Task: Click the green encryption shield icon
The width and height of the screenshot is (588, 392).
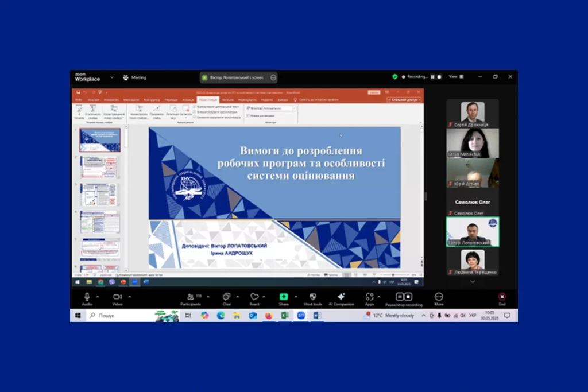Action: coord(395,76)
